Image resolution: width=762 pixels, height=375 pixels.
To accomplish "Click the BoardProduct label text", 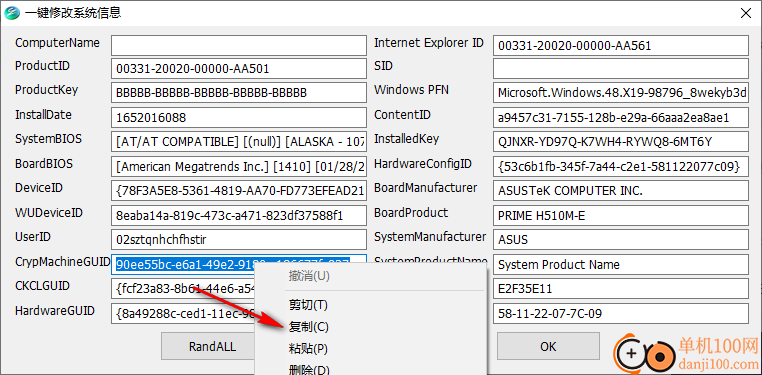I will [411, 213].
